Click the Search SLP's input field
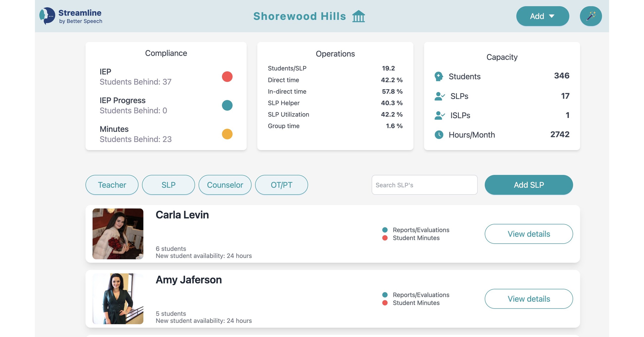This screenshot has height=337, width=644. tap(425, 185)
